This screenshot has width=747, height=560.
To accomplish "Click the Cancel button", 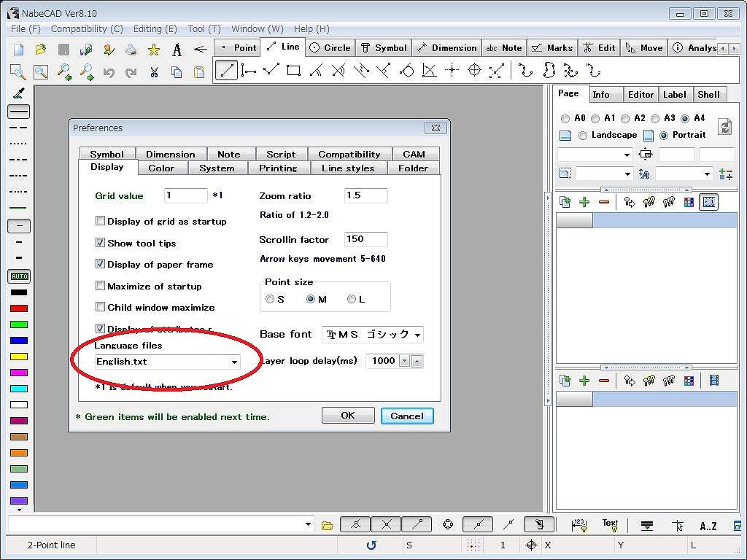I will tap(407, 416).
